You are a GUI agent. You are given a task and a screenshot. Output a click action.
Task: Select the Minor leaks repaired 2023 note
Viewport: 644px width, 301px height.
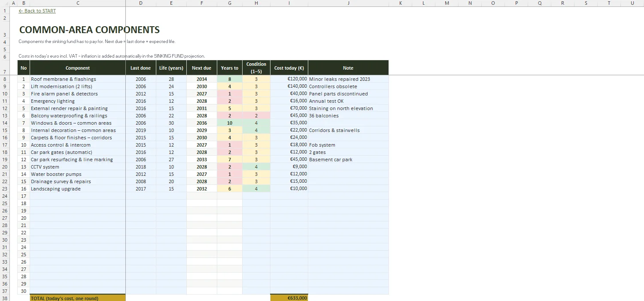348,79
